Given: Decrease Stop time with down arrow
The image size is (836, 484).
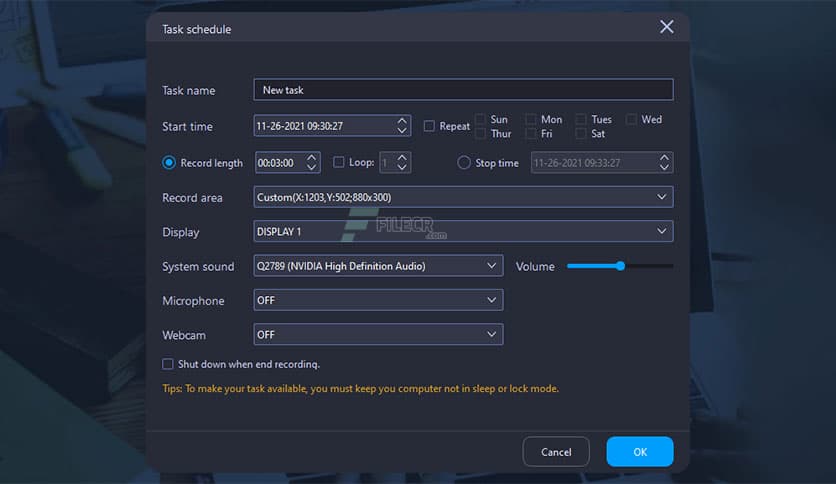Looking at the screenshot, I should click(664, 167).
